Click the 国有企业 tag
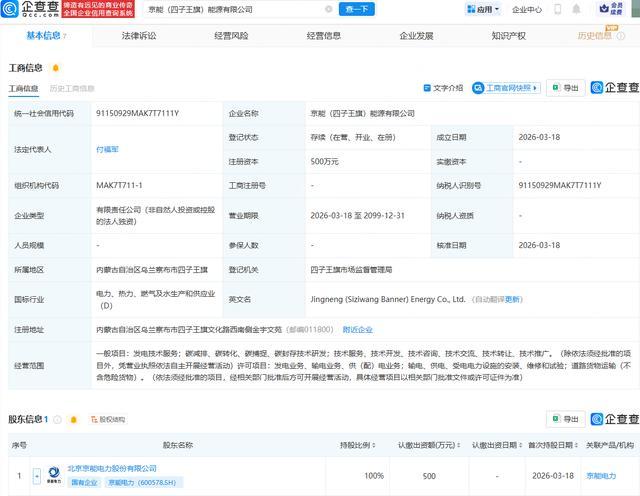 click(x=84, y=483)
